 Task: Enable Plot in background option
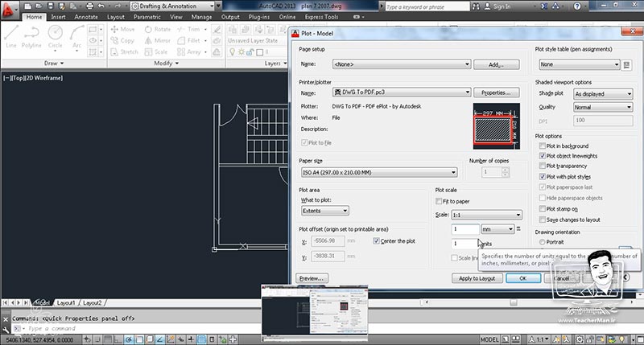click(542, 146)
